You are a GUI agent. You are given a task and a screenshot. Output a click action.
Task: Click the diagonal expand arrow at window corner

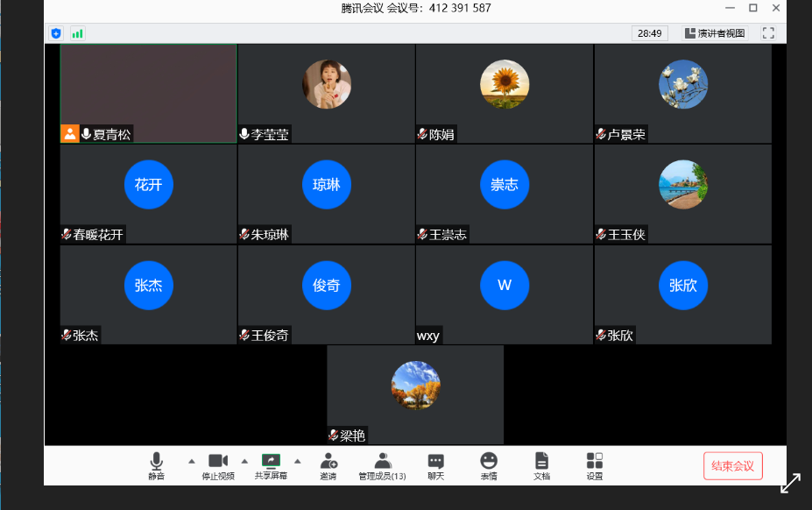pyautogui.click(x=791, y=483)
